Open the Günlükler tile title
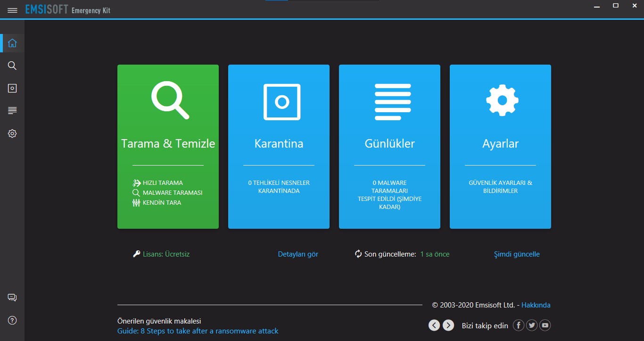Viewport: 644px width, 341px height. click(389, 144)
